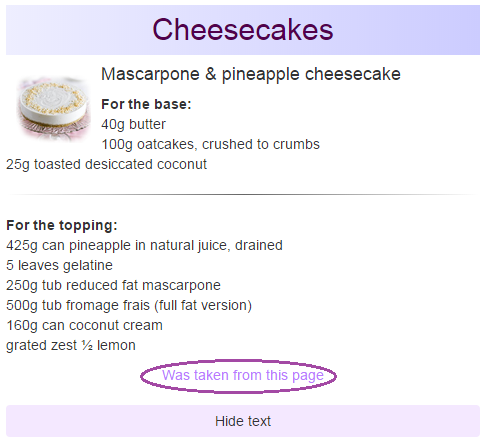Viewport: 486px width, 448px height.
Task: Click the horizontal divider line
Action: 243,194
